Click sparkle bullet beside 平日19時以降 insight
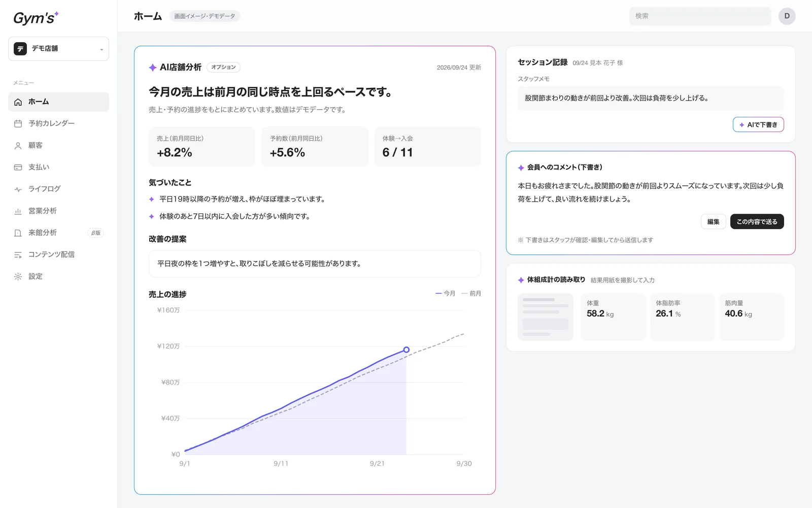This screenshot has height=508, width=812. (x=151, y=199)
